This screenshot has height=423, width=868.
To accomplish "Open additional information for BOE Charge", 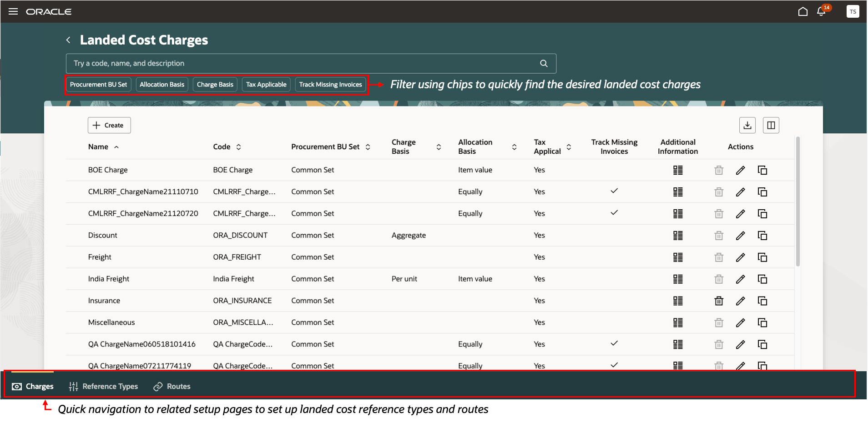I will coord(678,170).
